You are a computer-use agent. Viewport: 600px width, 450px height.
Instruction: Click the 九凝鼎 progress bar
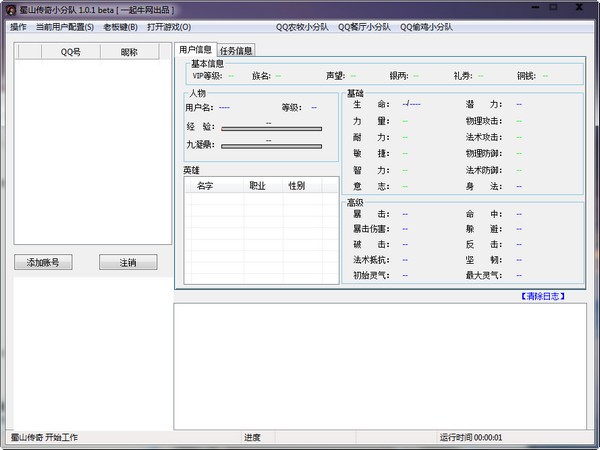click(272, 146)
